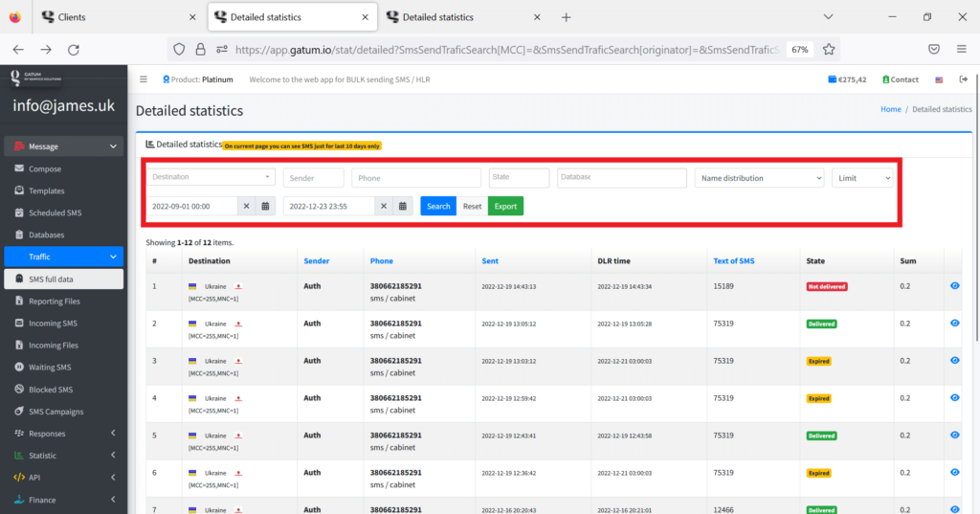Open the Name distribution dropdown

click(759, 178)
